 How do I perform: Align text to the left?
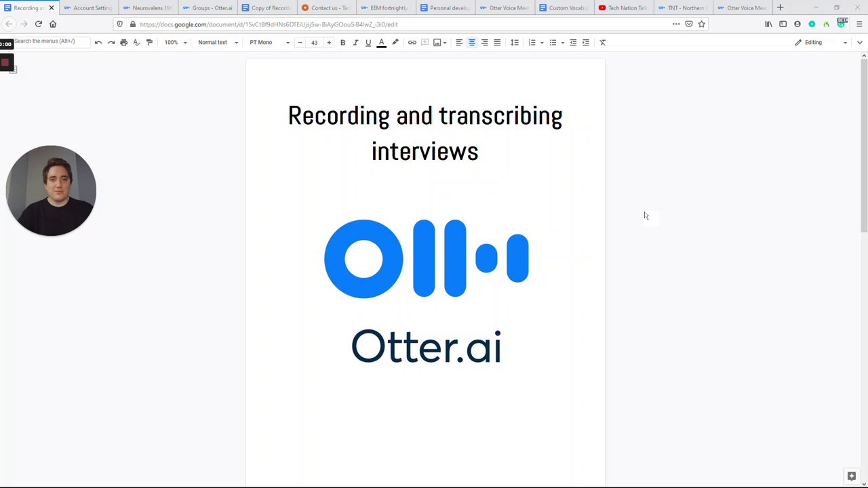pos(459,42)
